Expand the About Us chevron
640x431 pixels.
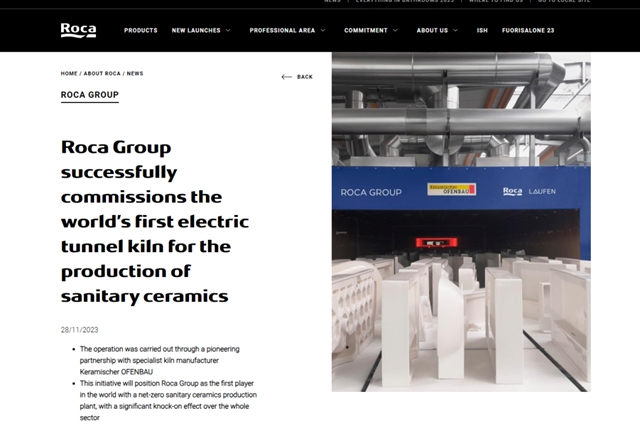point(456,31)
